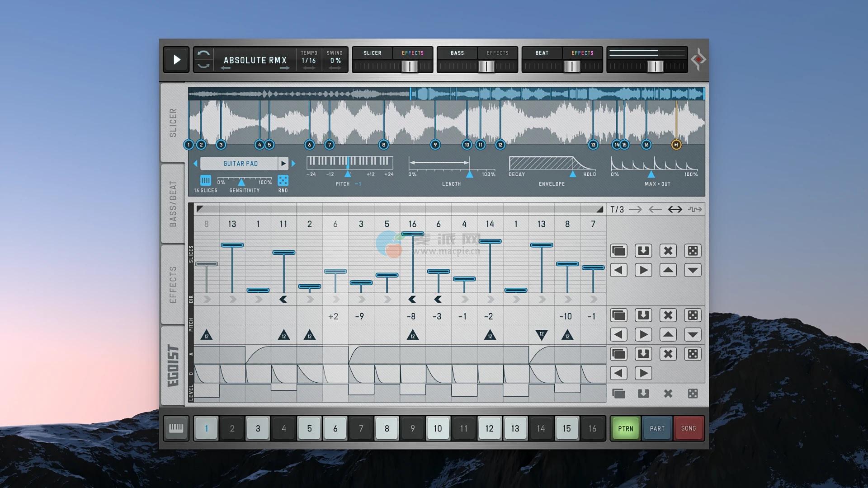868x488 pixels.
Task: Toggle Bass Effects button
Action: [497, 53]
